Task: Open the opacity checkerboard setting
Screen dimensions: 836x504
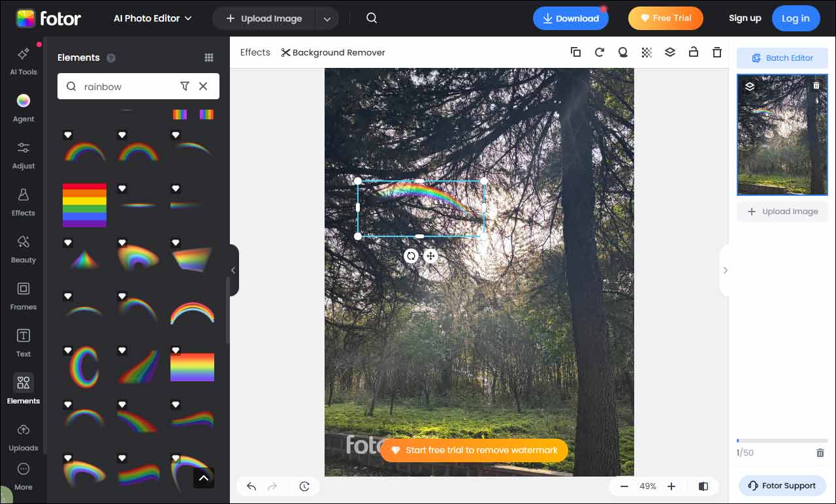Action: [x=647, y=52]
